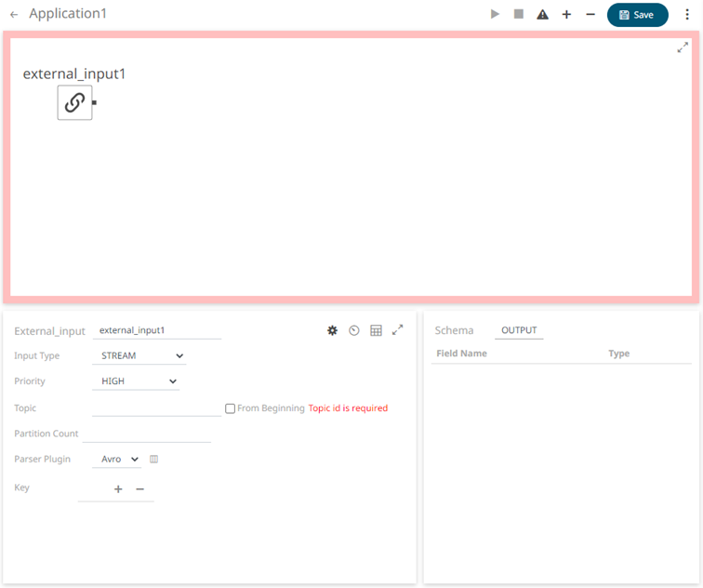Zoom in with the plus icon
Viewport: 703px width, 588px height.
coord(566,15)
